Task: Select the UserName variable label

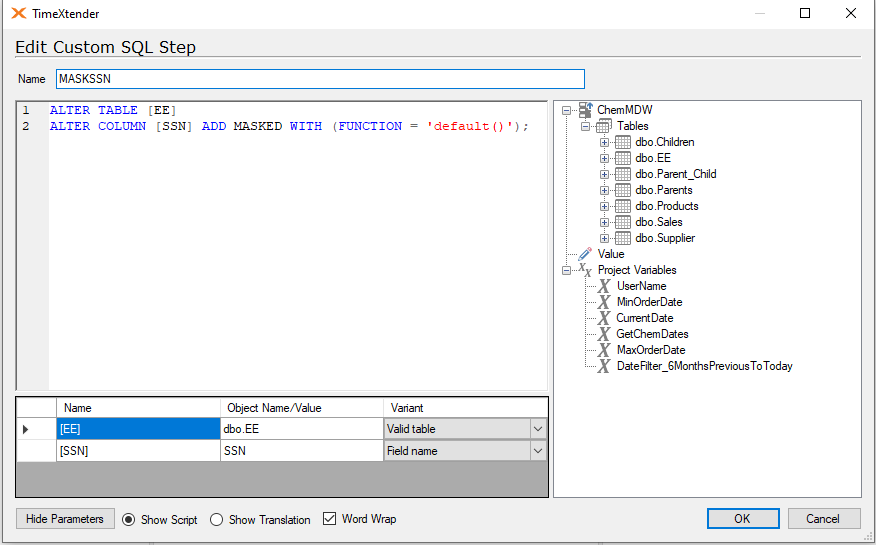Action: click(x=641, y=286)
